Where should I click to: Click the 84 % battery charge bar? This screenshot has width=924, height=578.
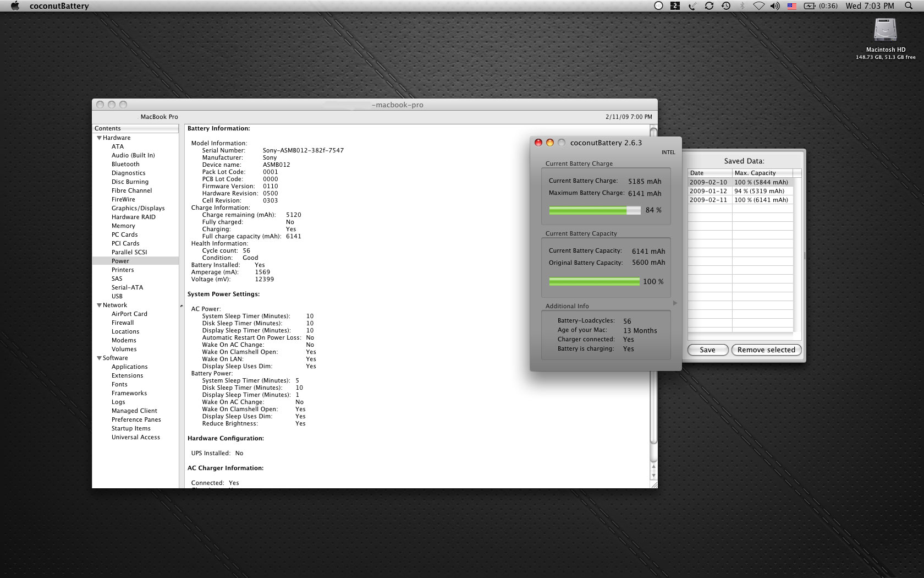coord(595,210)
